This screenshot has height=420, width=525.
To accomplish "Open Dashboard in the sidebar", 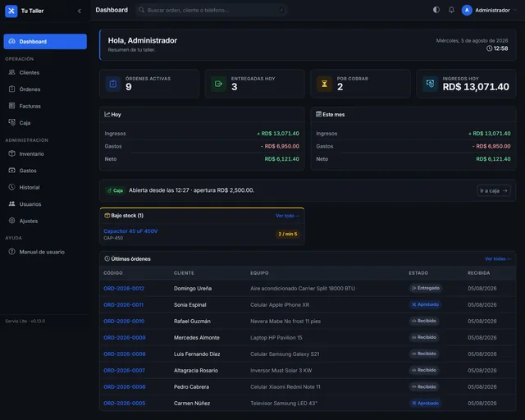I will [45, 42].
